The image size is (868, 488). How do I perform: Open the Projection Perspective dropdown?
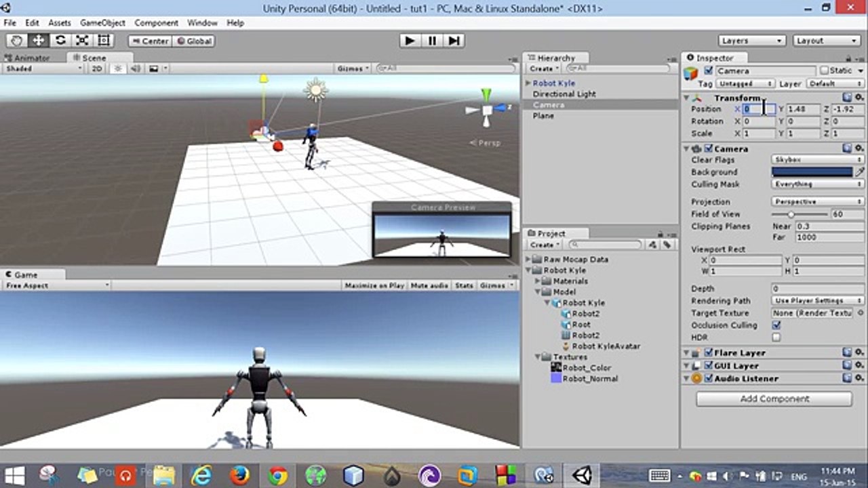(x=818, y=202)
